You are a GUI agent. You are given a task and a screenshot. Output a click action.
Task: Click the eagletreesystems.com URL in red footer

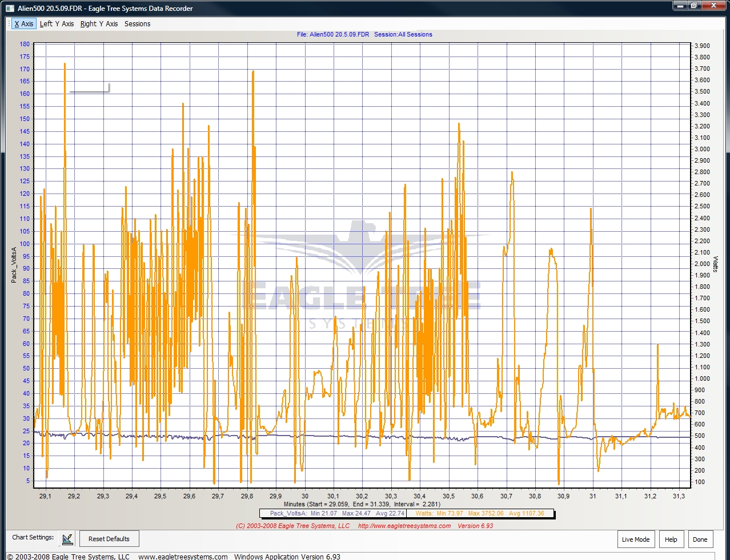(404, 526)
